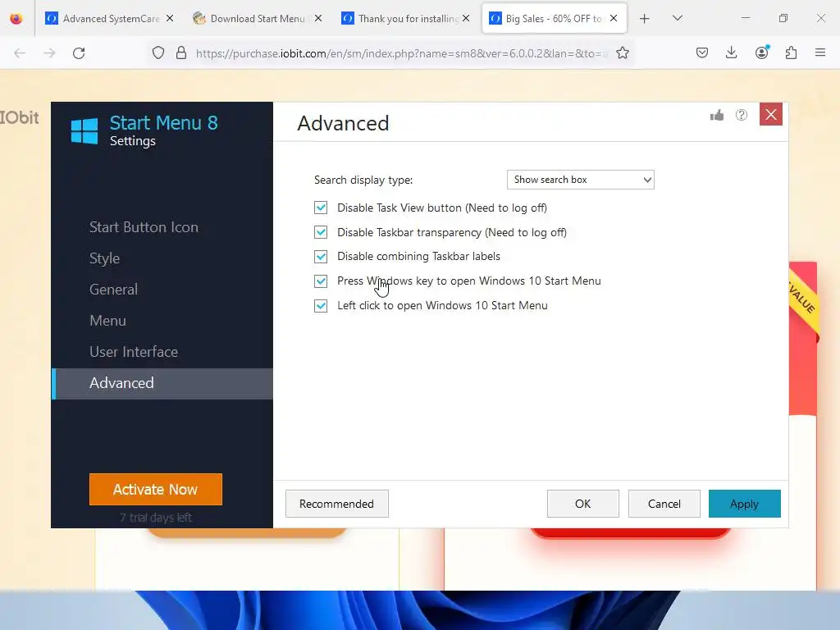Open a new browser tab

[x=645, y=19]
